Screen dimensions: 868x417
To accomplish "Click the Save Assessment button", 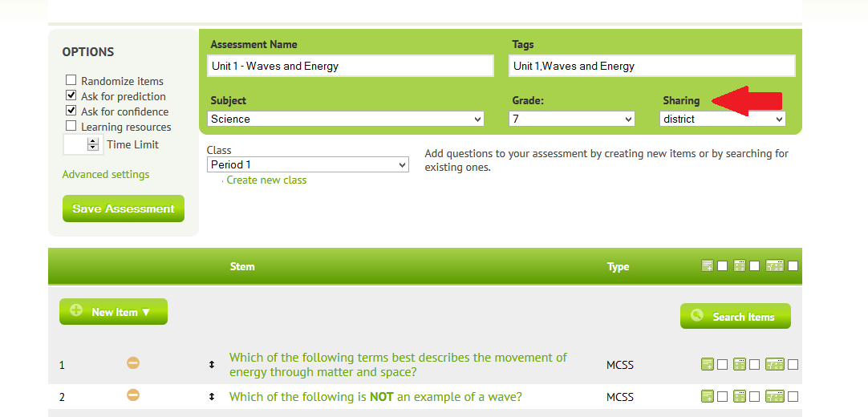I will [x=124, y=208].
